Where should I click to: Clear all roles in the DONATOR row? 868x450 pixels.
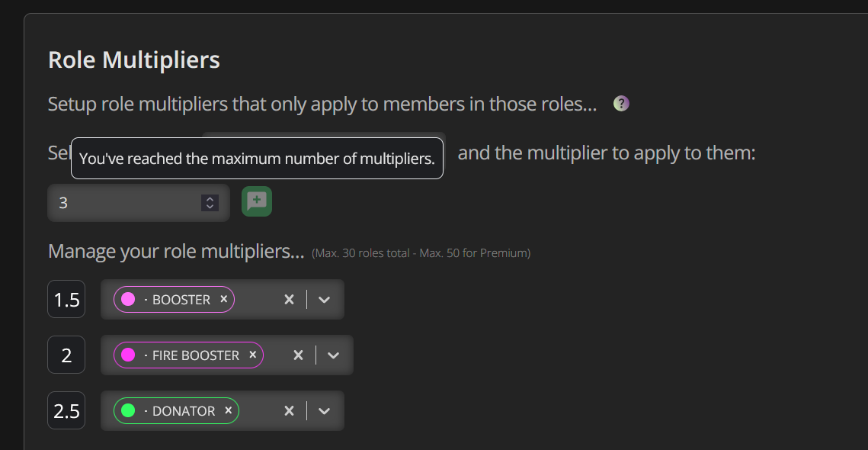(289, 411)
